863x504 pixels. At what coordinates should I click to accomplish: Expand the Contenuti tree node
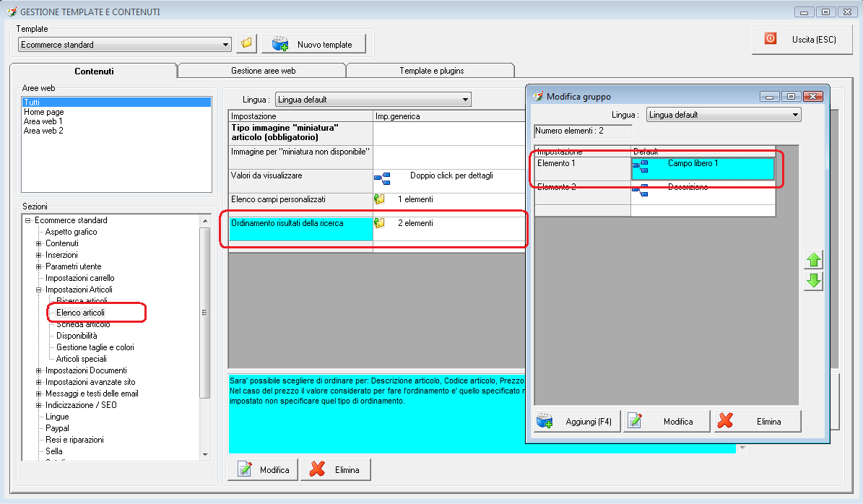[x=38, y=243]
